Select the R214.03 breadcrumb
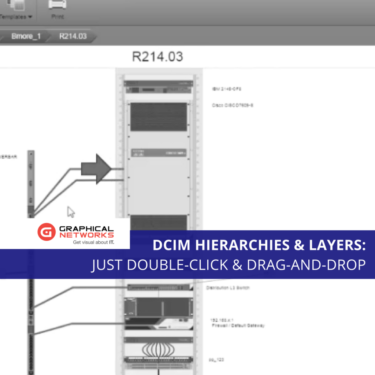The width and height of the screenshot is (375, 375). tap(73, 36)
